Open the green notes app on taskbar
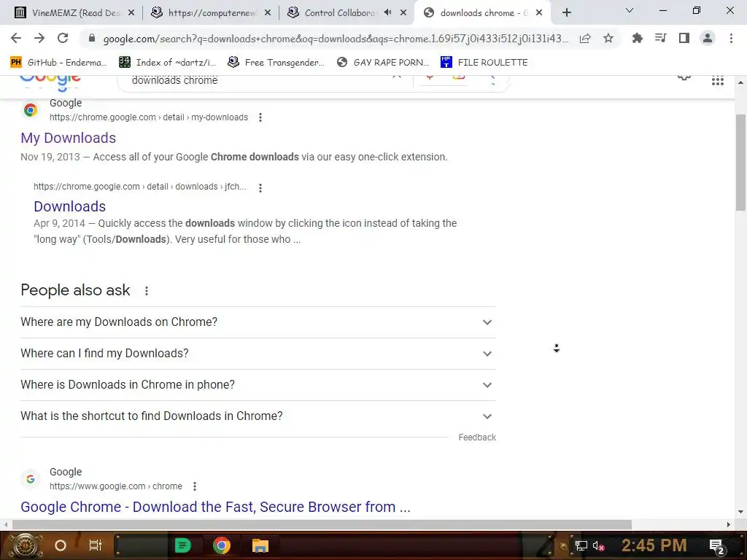 [182, 545]
